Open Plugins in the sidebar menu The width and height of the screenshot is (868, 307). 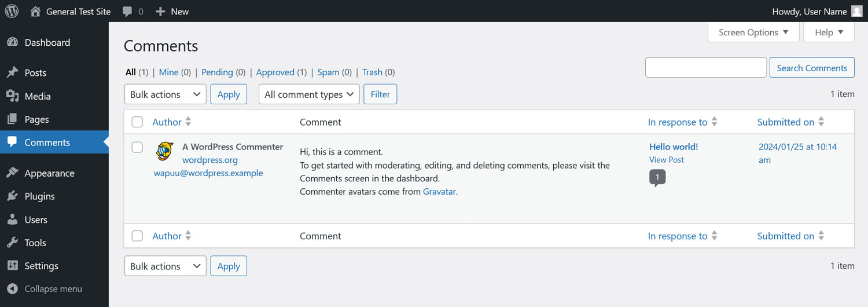point(39,196)
